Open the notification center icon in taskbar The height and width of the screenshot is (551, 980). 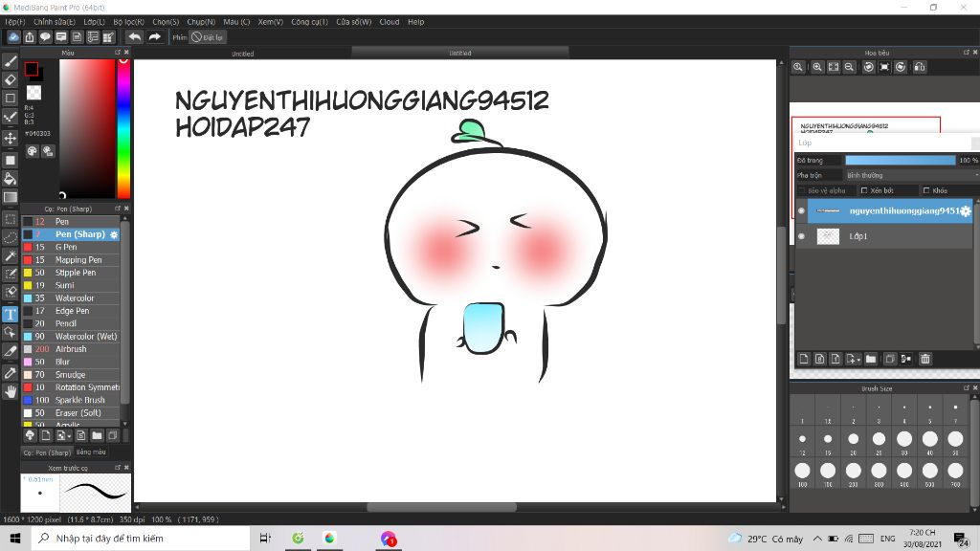(x=961, y=539)
